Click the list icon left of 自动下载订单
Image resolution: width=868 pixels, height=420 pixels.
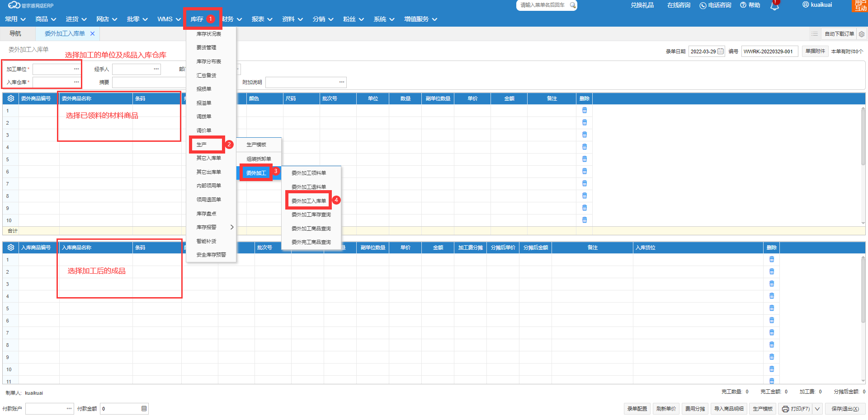pos(815,34)
